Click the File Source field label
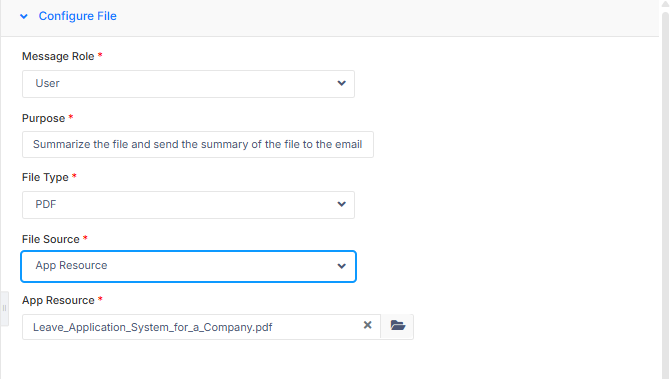The image size is (672, 379). tap(51, 239)
